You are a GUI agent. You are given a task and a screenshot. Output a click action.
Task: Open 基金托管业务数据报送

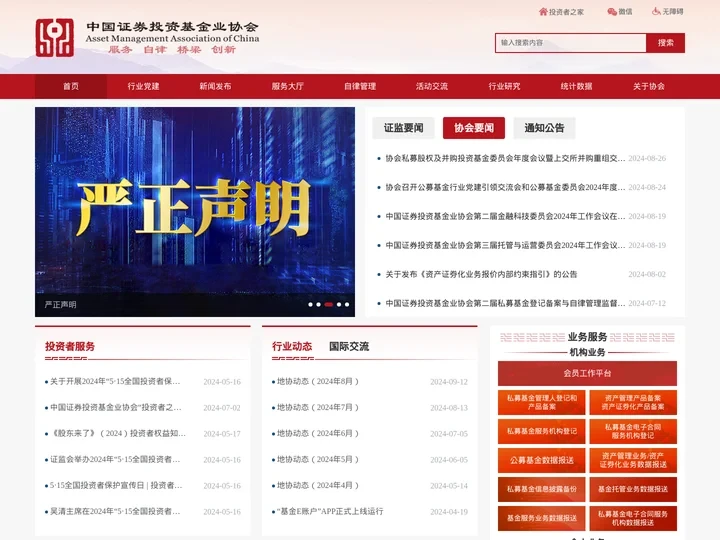[633, 489]
